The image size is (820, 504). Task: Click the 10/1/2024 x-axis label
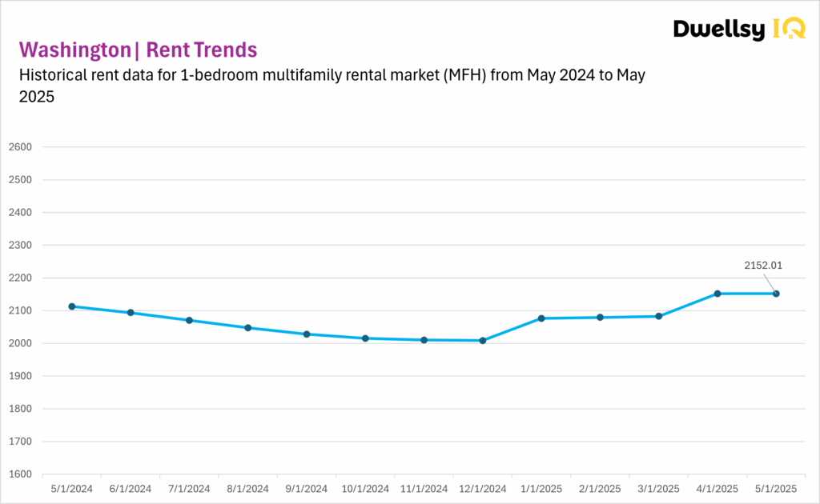[365, 490]
